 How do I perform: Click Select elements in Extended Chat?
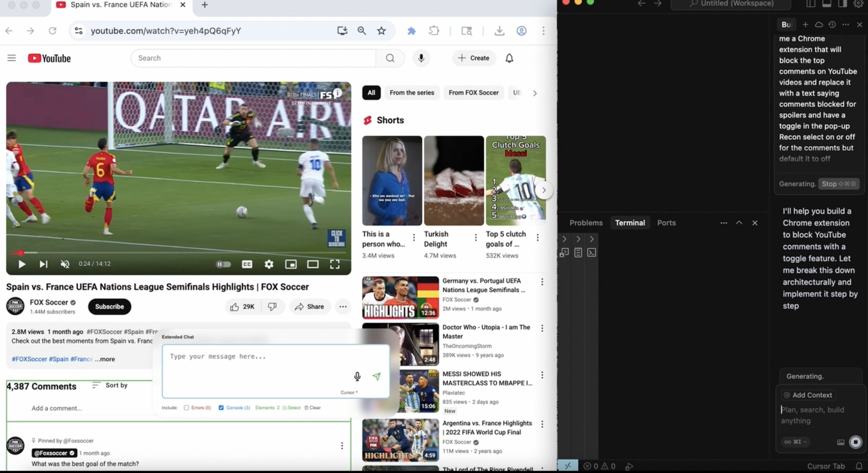point(292,408)
